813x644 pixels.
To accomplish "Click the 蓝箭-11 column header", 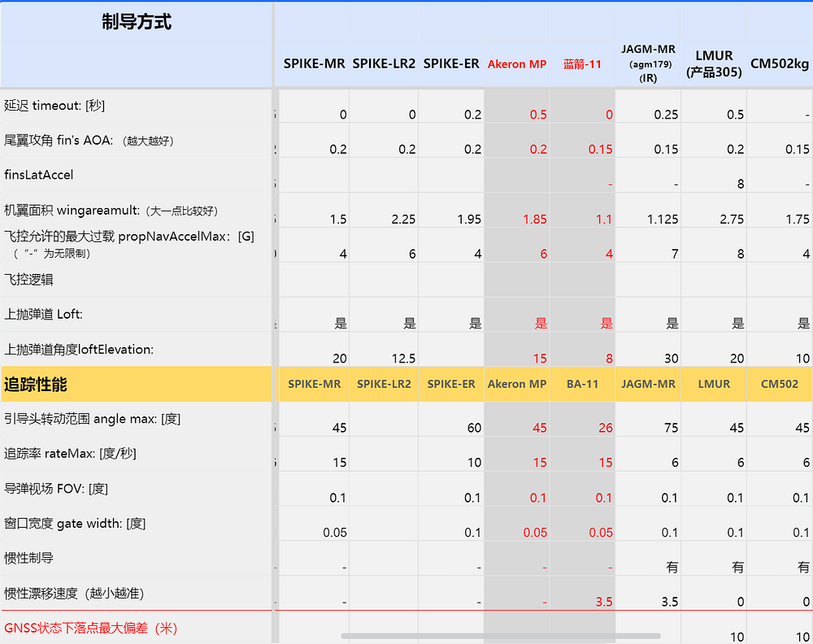I will [x=582, y=63].
